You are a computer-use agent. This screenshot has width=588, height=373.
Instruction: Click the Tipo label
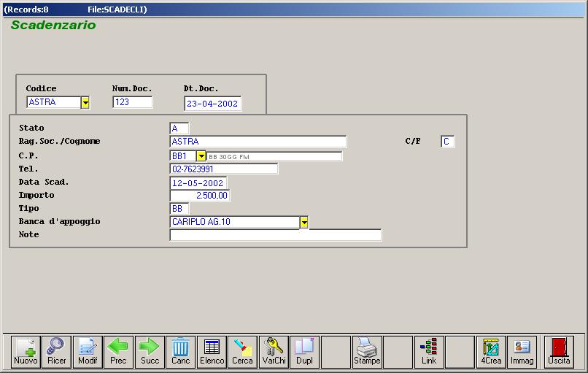[29, 208]
